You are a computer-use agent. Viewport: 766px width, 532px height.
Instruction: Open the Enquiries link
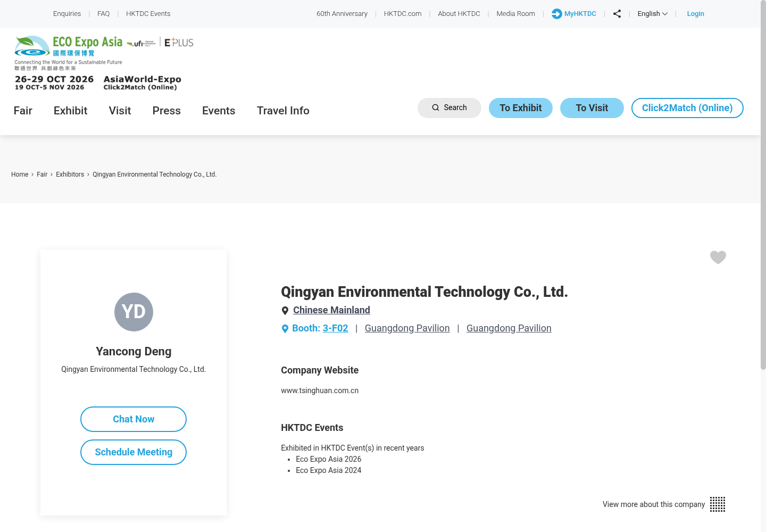pyautogui.click(x=67, y=14)
